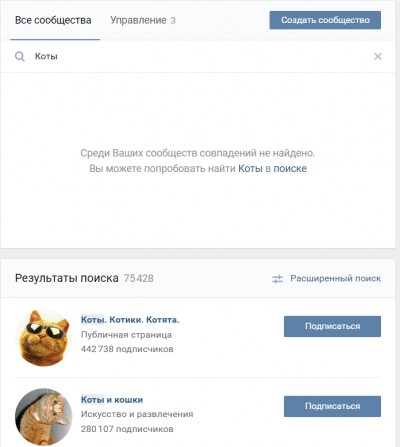Click the magnifier search icon

[20, 57]
